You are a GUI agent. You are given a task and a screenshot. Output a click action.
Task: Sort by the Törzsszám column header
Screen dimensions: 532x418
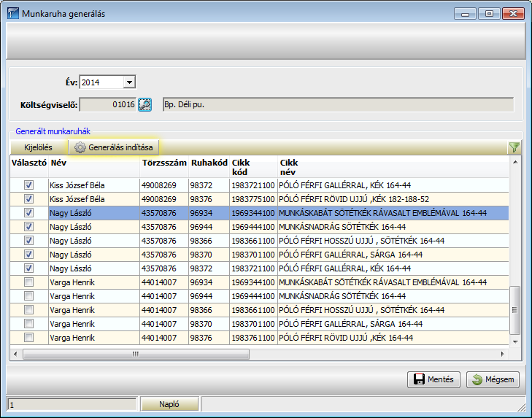tap(164, 167)
